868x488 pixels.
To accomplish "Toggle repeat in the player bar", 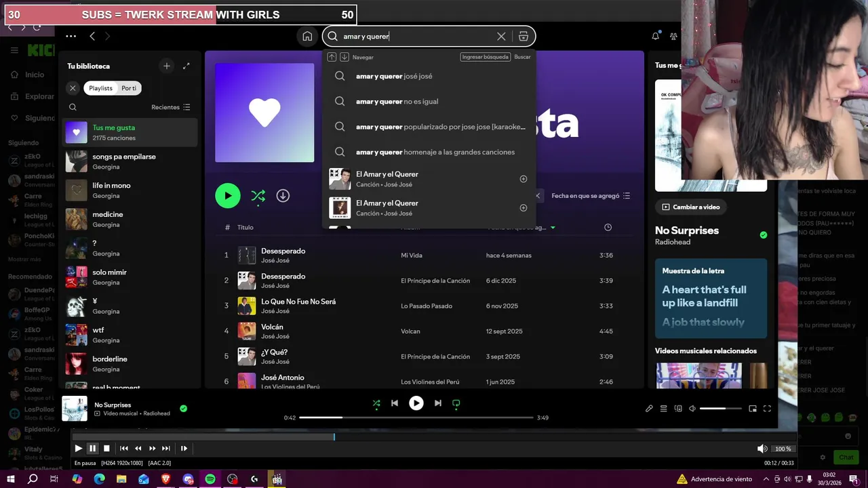I will 456,403.
